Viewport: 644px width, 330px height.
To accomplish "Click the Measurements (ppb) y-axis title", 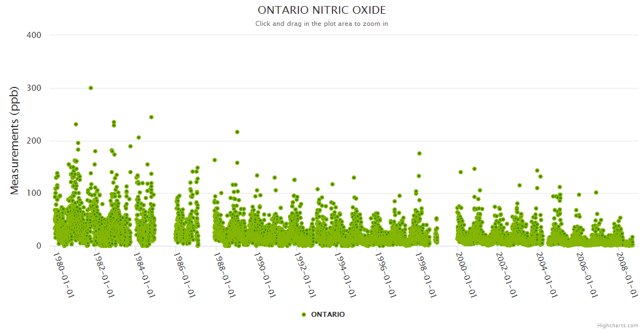I will click(15, 140).
